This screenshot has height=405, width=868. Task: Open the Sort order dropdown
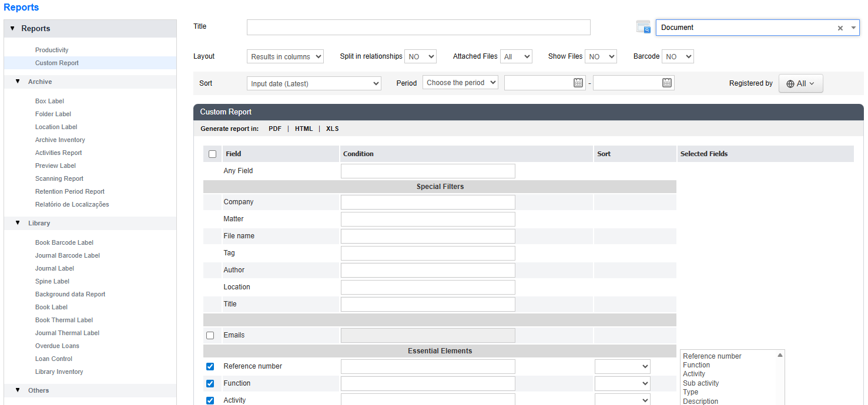[x=314, y=83]
